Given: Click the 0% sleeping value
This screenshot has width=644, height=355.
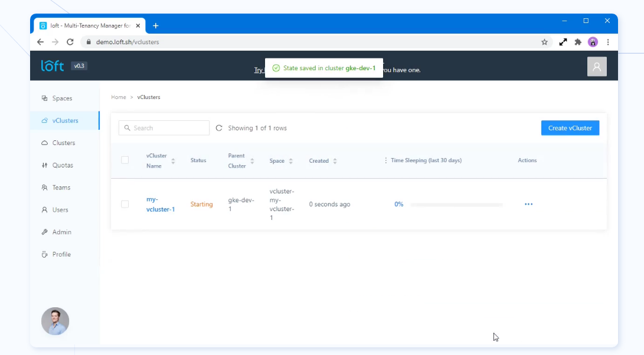Looking at the screenshot, I should [x=399, y=204].
